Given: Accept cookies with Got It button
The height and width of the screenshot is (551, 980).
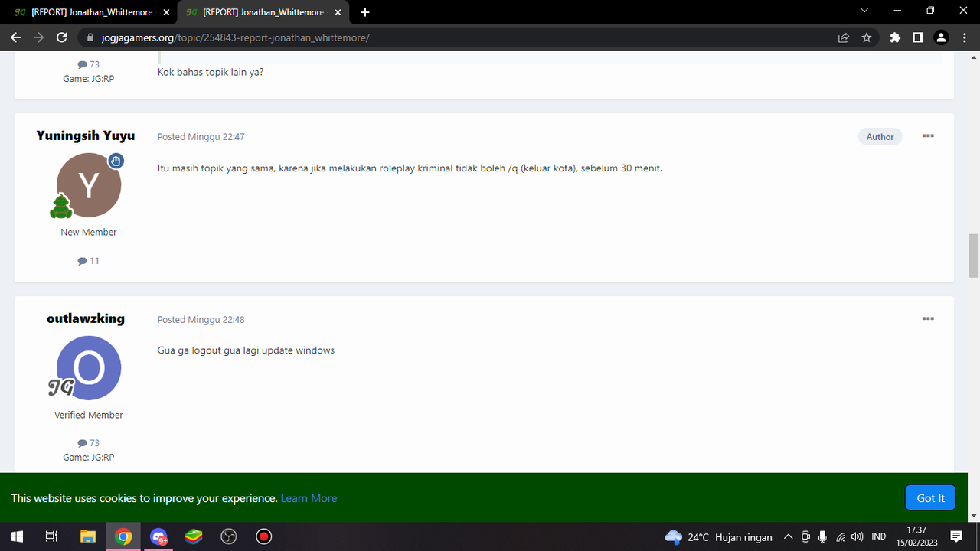Looking at the screenshot, I should (930, 498).
